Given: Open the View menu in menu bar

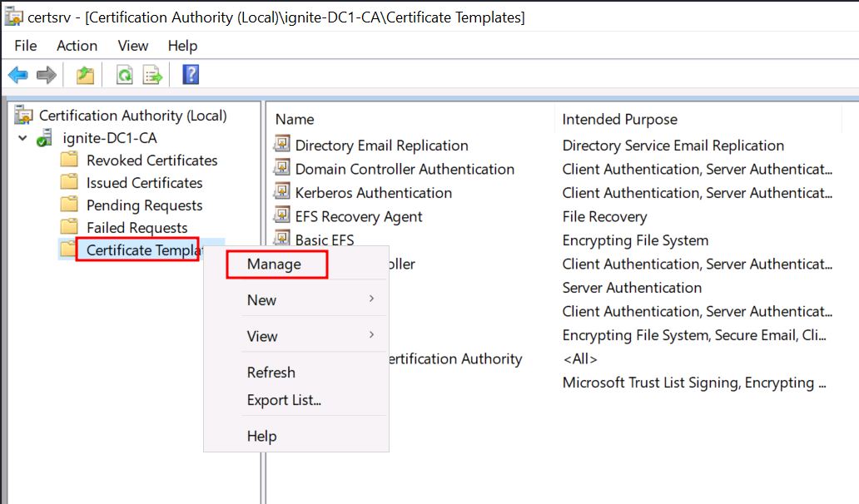Looking at the screenshot, I should pos(133,46).
